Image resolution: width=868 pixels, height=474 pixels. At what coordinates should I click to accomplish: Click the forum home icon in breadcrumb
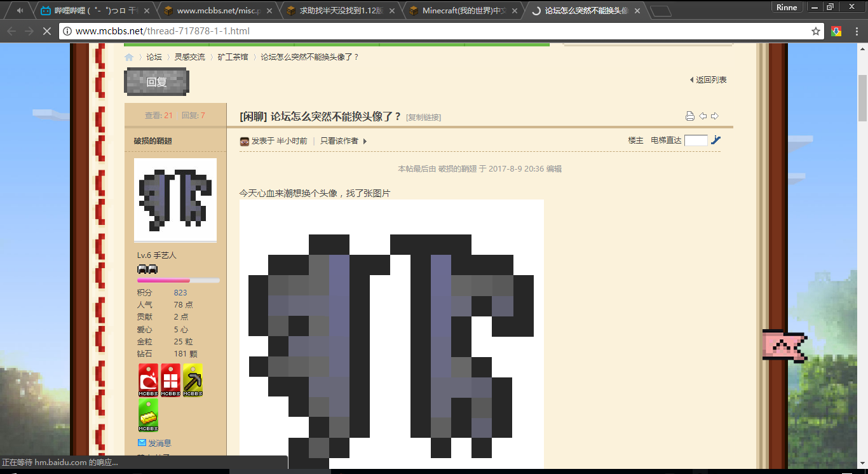pos(129,57)
